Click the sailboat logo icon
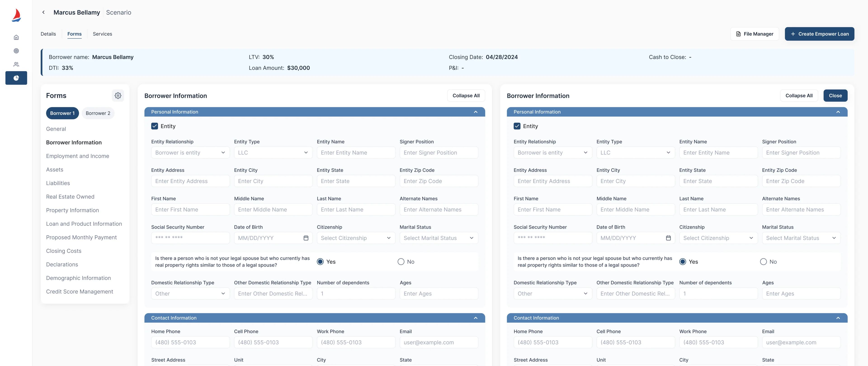This screenshot has width=868, height=366. click(16, 16)
